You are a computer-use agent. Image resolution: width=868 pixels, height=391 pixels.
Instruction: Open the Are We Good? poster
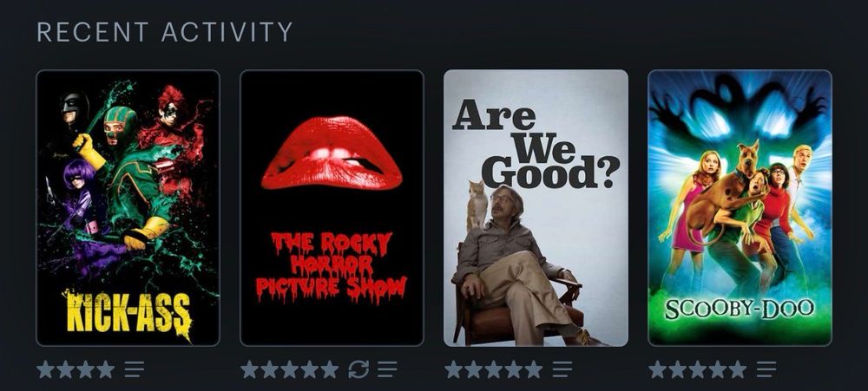(536, 208)
